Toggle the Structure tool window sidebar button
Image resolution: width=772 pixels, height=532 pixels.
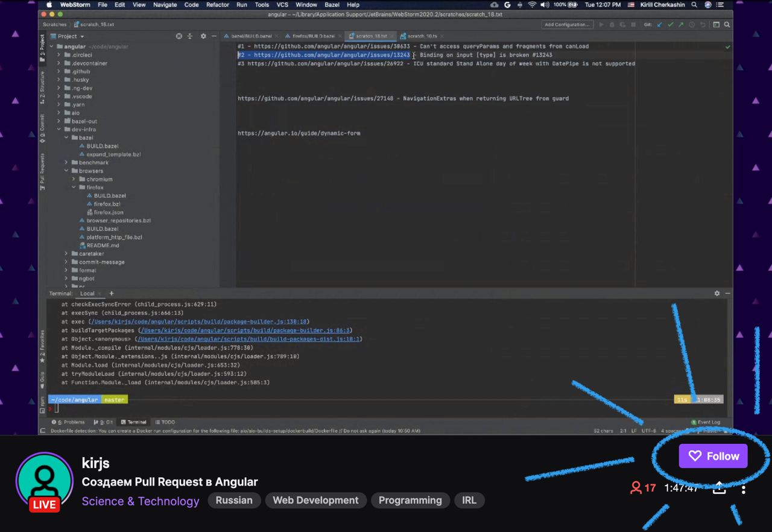(42, 88)
